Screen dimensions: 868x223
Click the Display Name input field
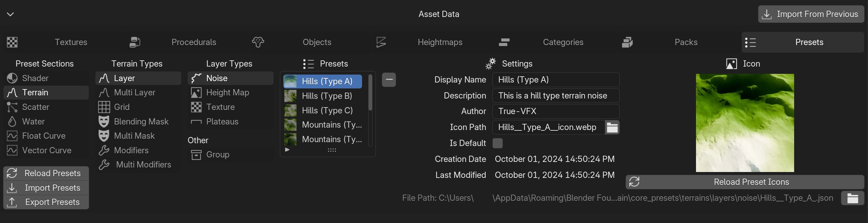pyautogui.click(x=556, y=80)
